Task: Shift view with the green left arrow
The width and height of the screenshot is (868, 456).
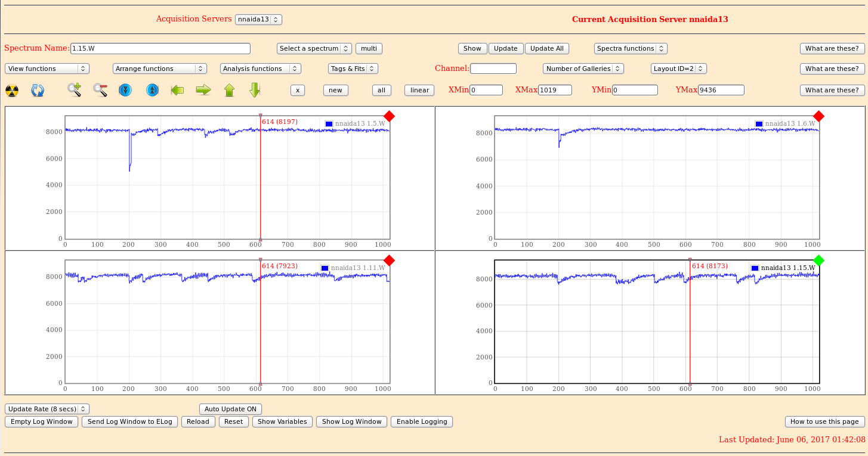Action: [177, 90]
